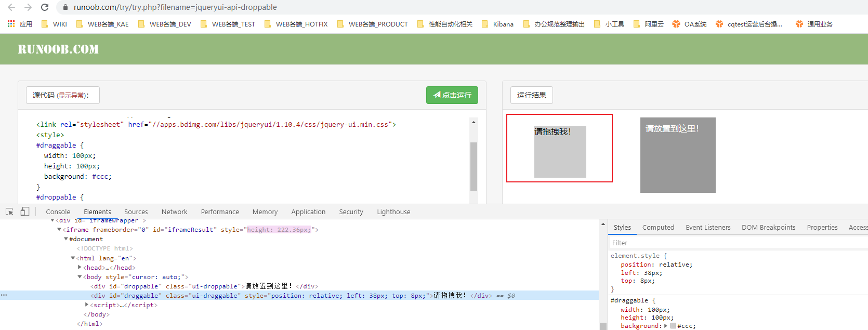Click the RUNOOB.COM logo link
Screen dimensions: 868x330
coord(58,49)
